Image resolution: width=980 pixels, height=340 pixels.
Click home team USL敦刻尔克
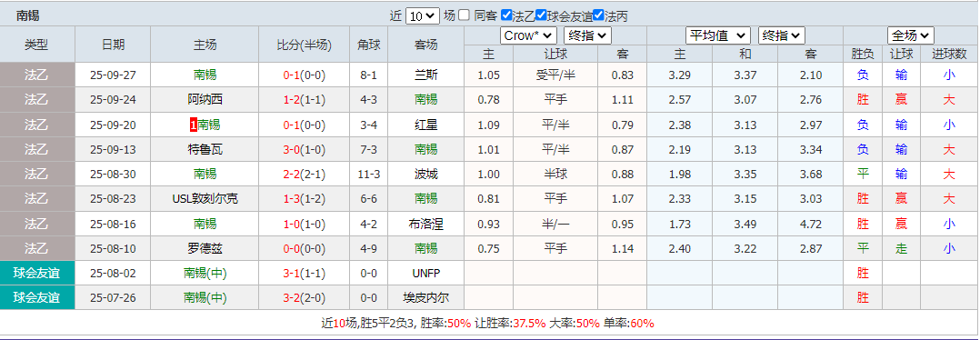coord(205,199)
